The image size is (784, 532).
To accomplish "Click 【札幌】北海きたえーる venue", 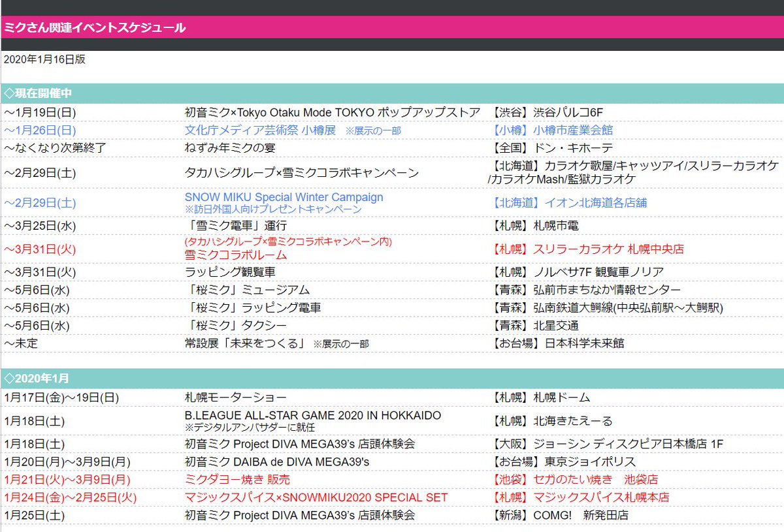I will (550, 421).
